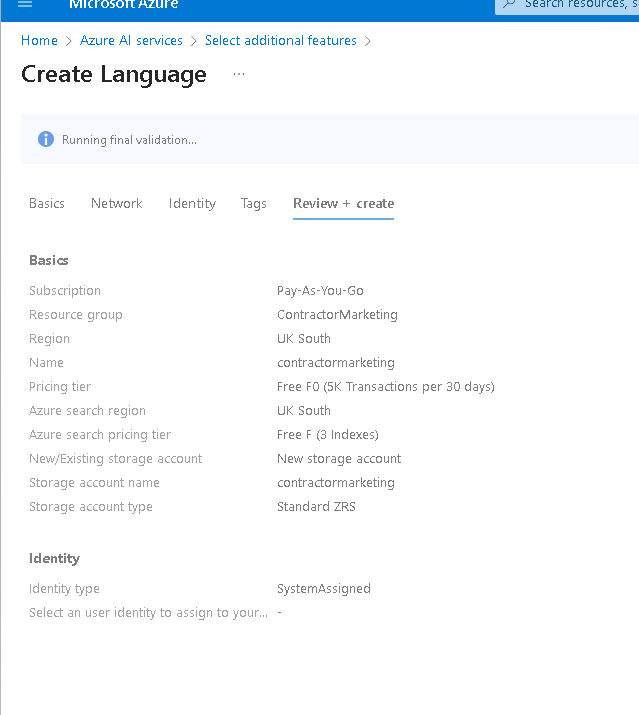Click the Subscription label

[65, 291]
